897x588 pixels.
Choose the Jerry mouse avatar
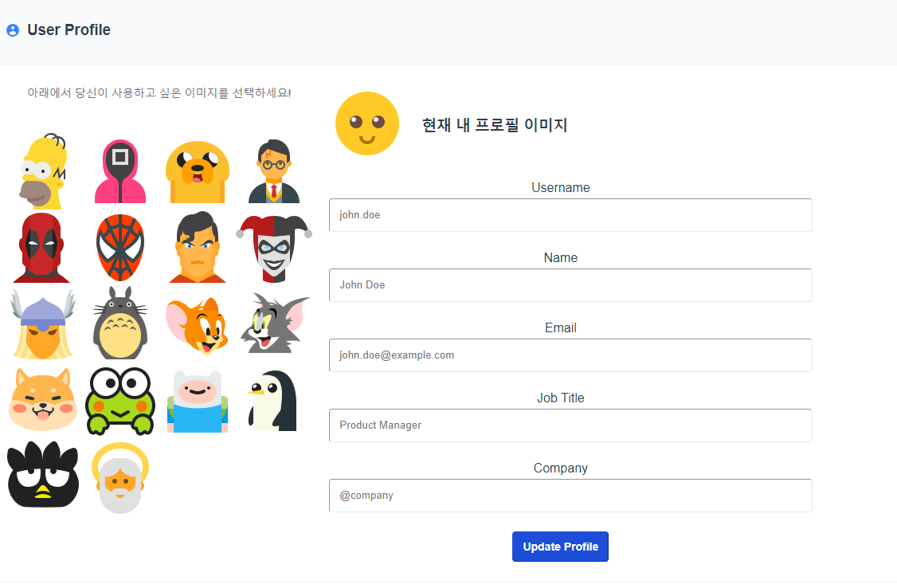click(197, 325)
